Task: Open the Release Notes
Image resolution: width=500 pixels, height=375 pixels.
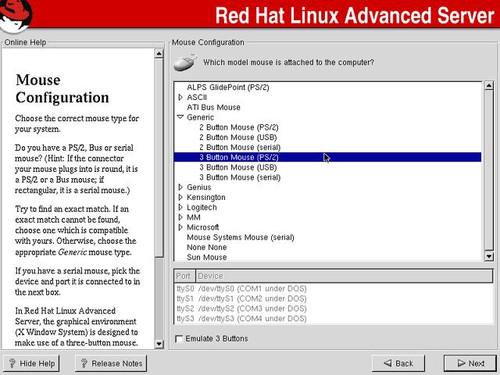Action: (111, 363)
